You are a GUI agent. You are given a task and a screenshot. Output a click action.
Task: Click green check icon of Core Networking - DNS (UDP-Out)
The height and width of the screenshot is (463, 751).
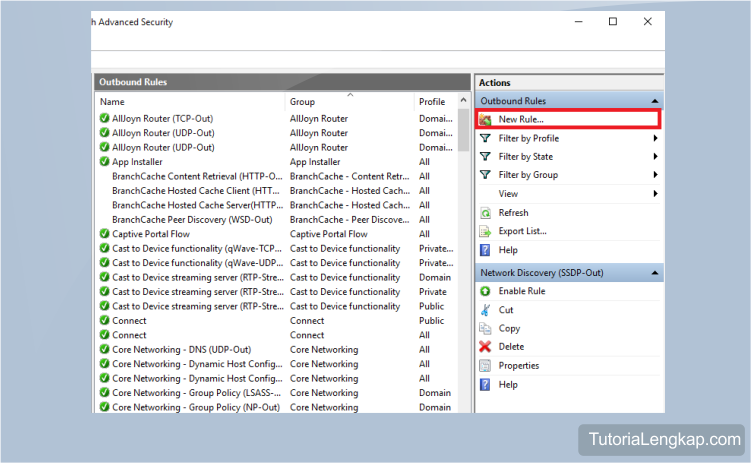(x=104, y=349)
